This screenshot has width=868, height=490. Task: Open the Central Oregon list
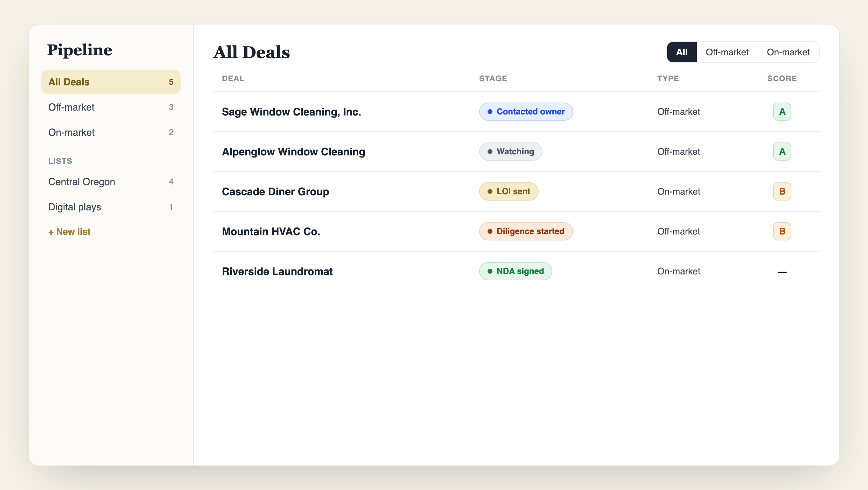[111, 182]
